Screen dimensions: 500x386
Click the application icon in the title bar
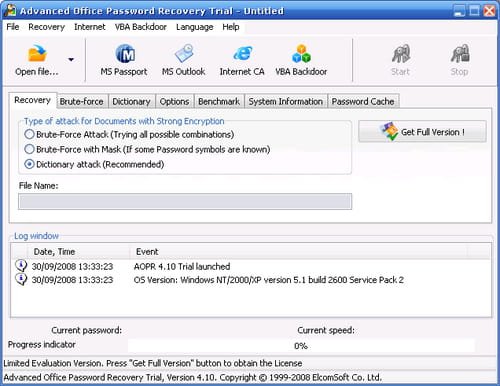coord(10,10)
